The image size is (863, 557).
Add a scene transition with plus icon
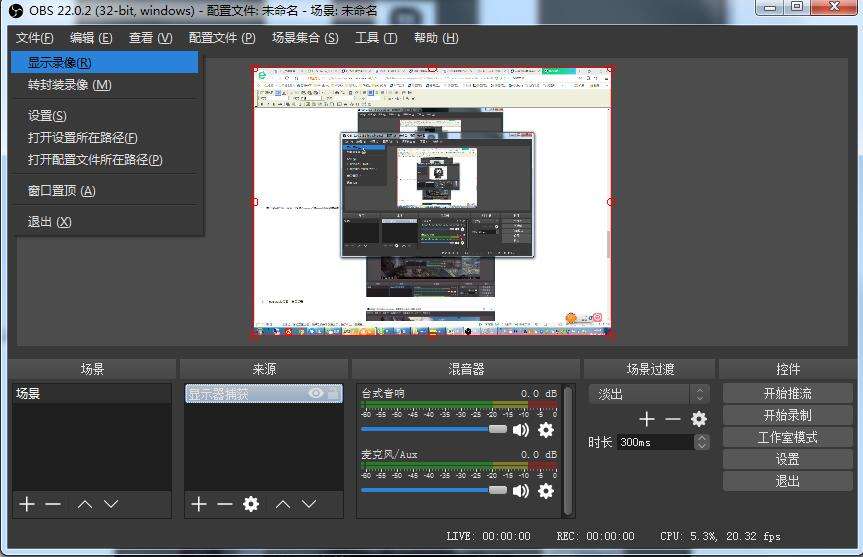tap(647, 419)
